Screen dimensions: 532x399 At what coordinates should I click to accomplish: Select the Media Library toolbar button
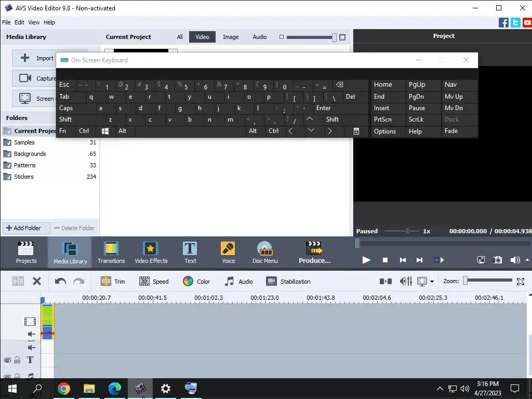point(70,252)
